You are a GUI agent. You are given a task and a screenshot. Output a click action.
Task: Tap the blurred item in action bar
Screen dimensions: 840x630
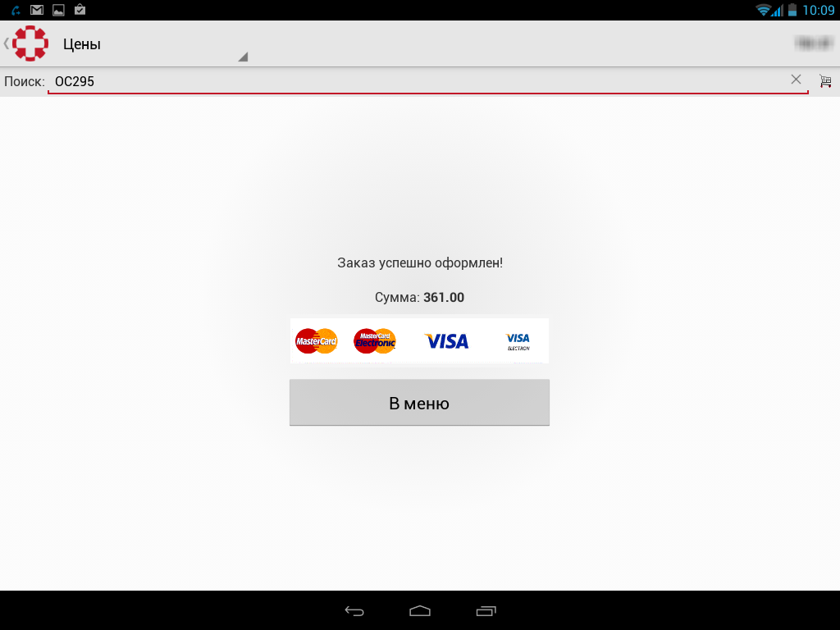[814, 43]
